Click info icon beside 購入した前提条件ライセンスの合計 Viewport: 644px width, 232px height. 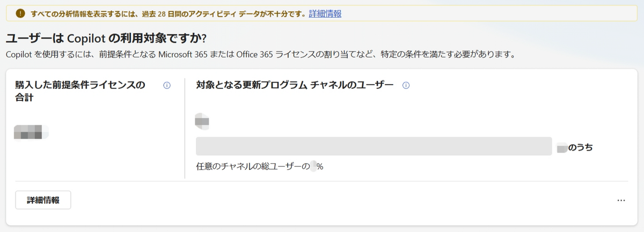pyautogui.click(x=167, y=85)
